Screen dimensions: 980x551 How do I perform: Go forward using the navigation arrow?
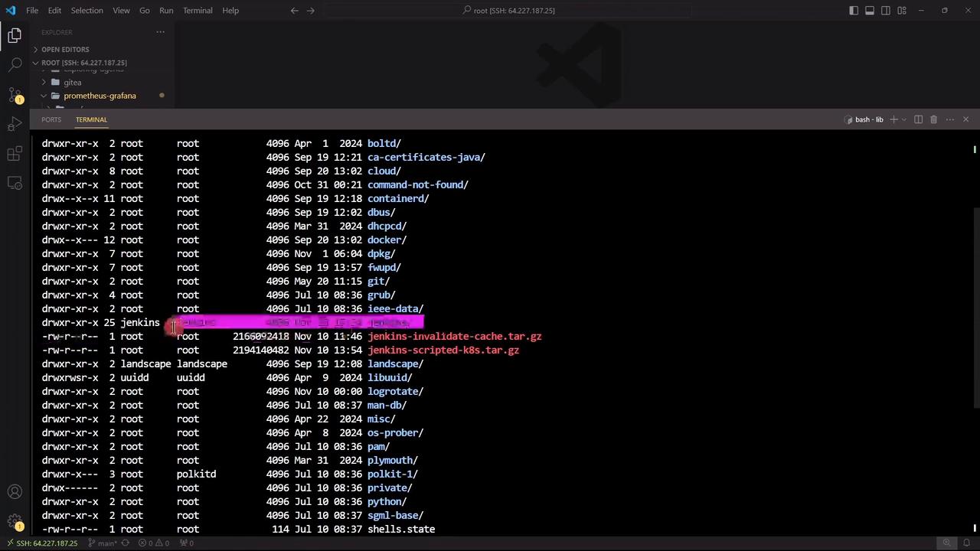click(310, 11)
